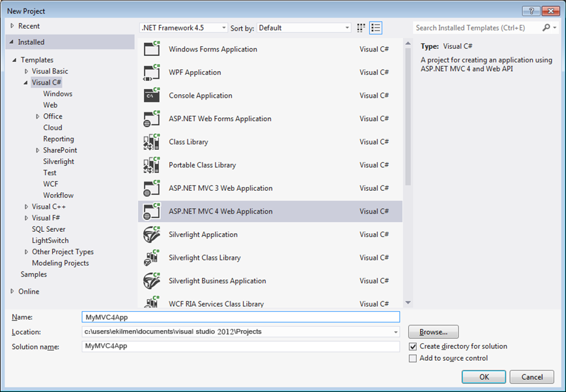Expand Other Project Types node
The image size is (566, 392).
26,251
